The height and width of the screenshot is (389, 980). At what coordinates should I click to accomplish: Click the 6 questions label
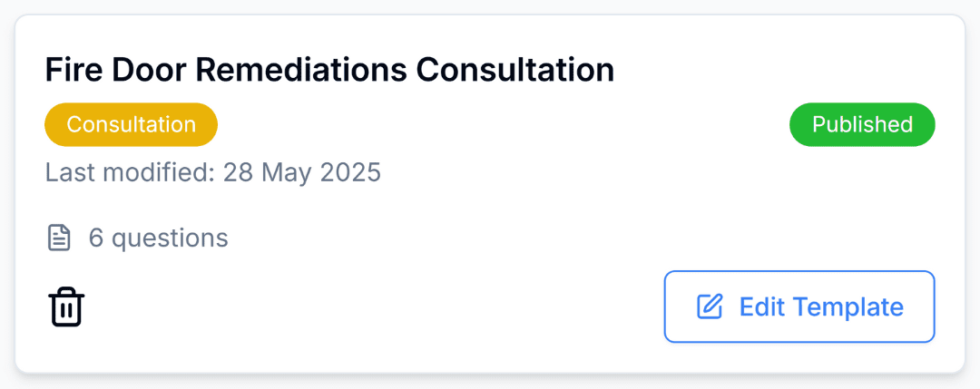[x=158, y=238]
